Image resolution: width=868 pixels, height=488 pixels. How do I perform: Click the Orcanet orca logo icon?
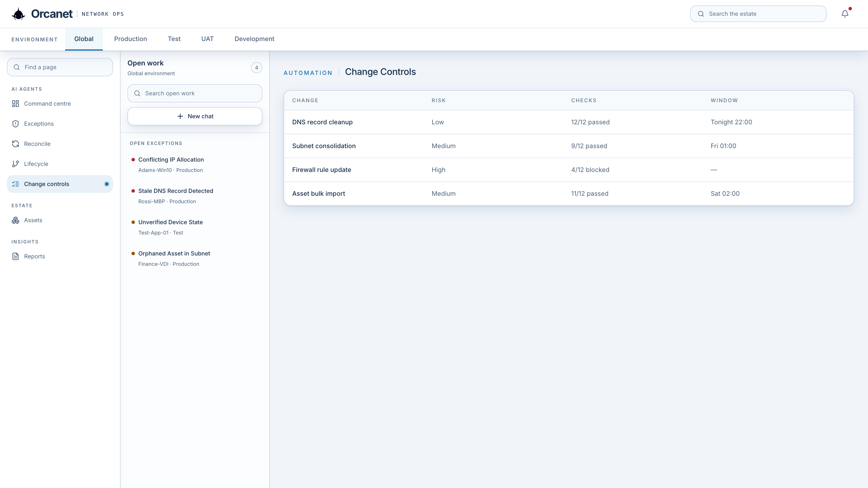(x=19, y=14)
